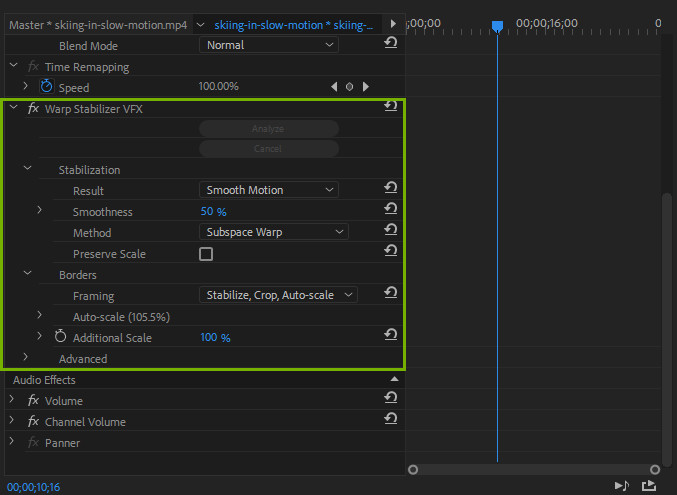The width and height of the screenshot is (677, 495).
Task: Open the Blend Mode dropdown
Action: click(x=269, y=45)
